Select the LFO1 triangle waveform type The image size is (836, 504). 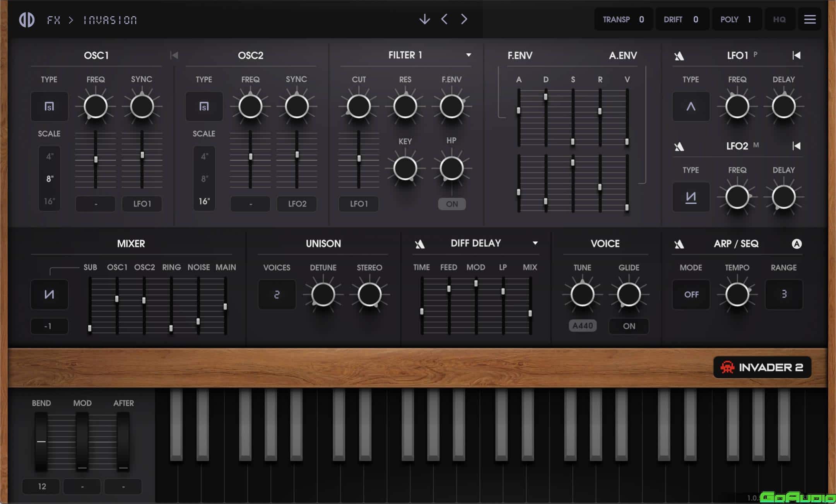coord(691,106)
